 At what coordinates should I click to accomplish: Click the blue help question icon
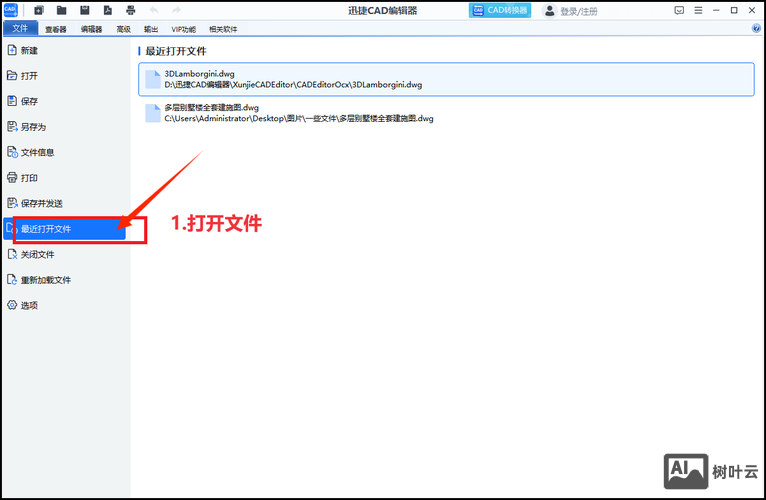[x=756, y=28]
